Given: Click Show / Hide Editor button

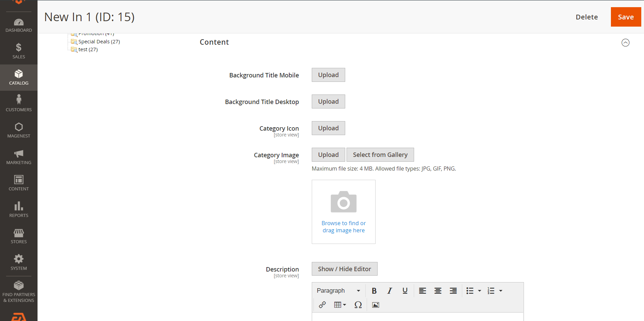Looking at the screenshot, I should [345, 269].
